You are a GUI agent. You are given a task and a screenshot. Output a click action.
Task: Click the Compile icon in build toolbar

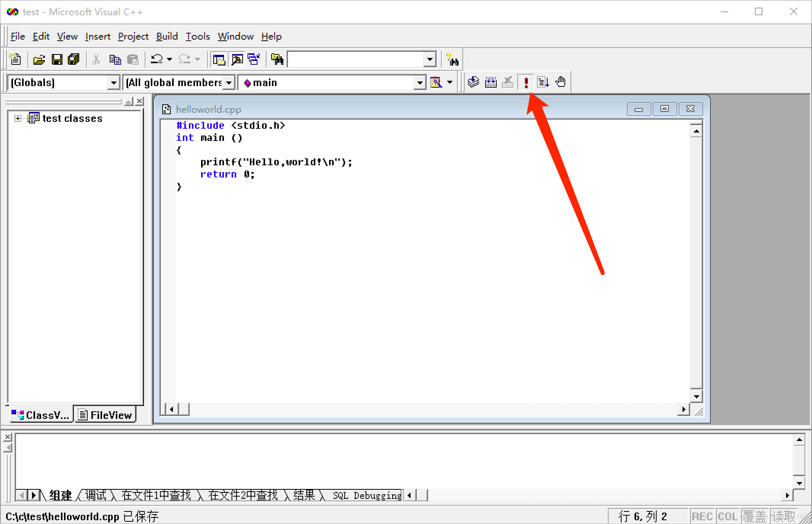pyautogui.click(x=473, y=82)
